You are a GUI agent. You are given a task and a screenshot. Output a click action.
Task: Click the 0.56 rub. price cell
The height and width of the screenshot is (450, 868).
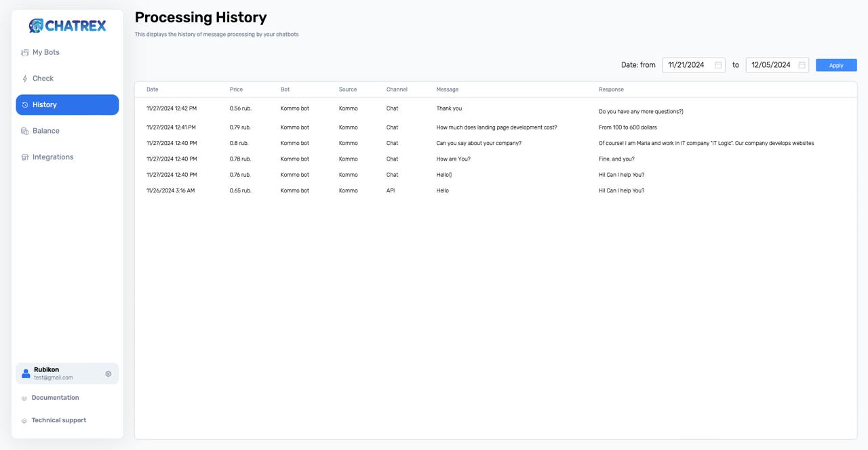[x=241, y=108]
